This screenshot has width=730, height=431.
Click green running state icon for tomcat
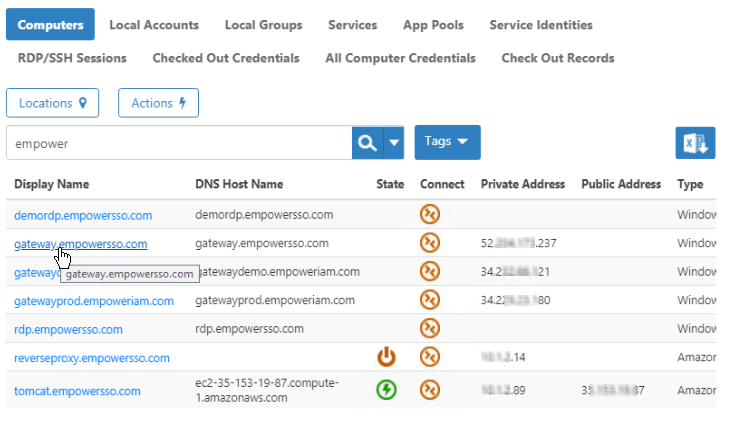click(x=387, y=390)
